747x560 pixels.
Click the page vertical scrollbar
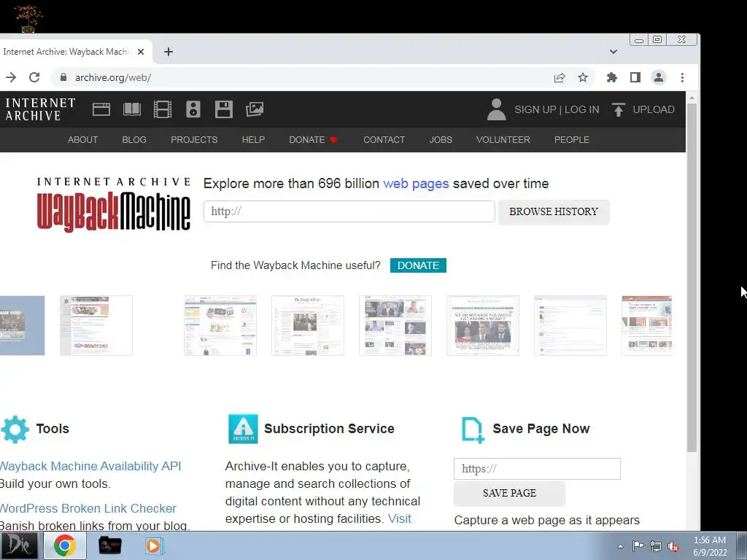click(x=692, y=278)
